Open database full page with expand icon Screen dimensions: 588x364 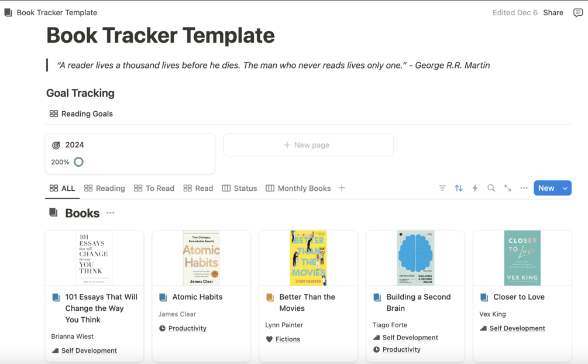coord(508,188)
